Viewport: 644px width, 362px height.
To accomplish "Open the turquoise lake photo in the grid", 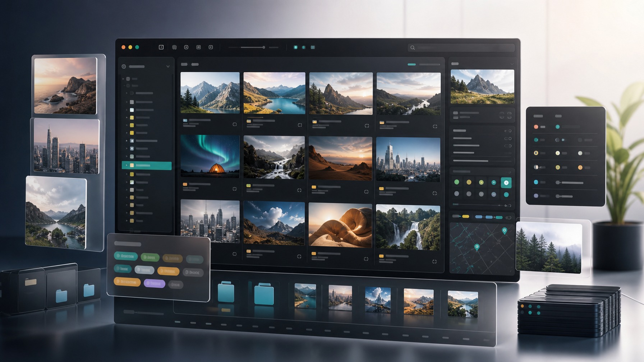I will (x=274, y=93).
